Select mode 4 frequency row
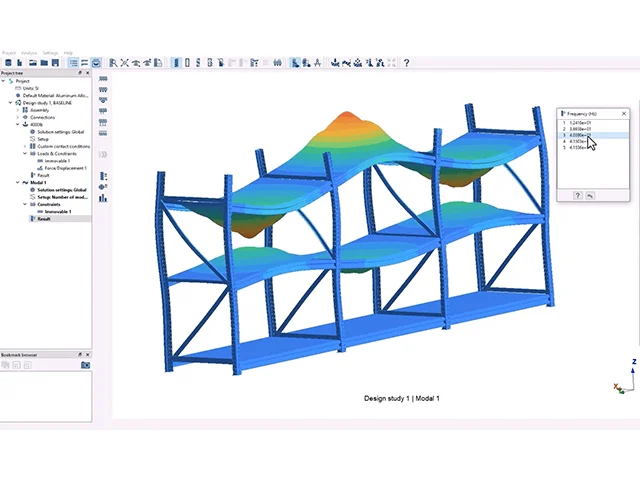640x480 pixels. click(x=593, y=141)
